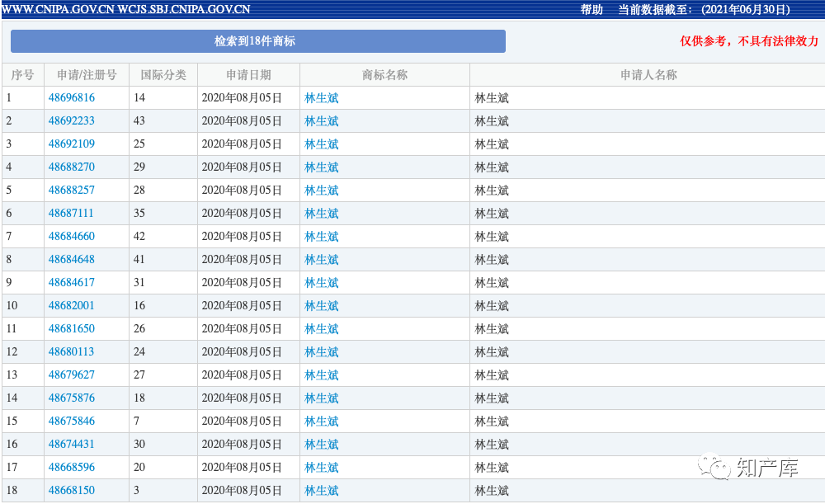Screen dimensions: 825x504
Task: View trademark record 48680113
Action: tap(71, 352)
